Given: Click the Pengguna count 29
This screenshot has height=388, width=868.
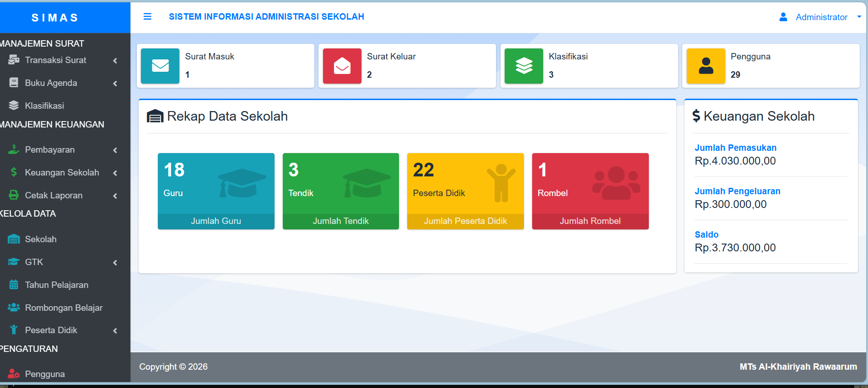Looking at the screenshot, I should pyautogui.click(x=735, y=74).
